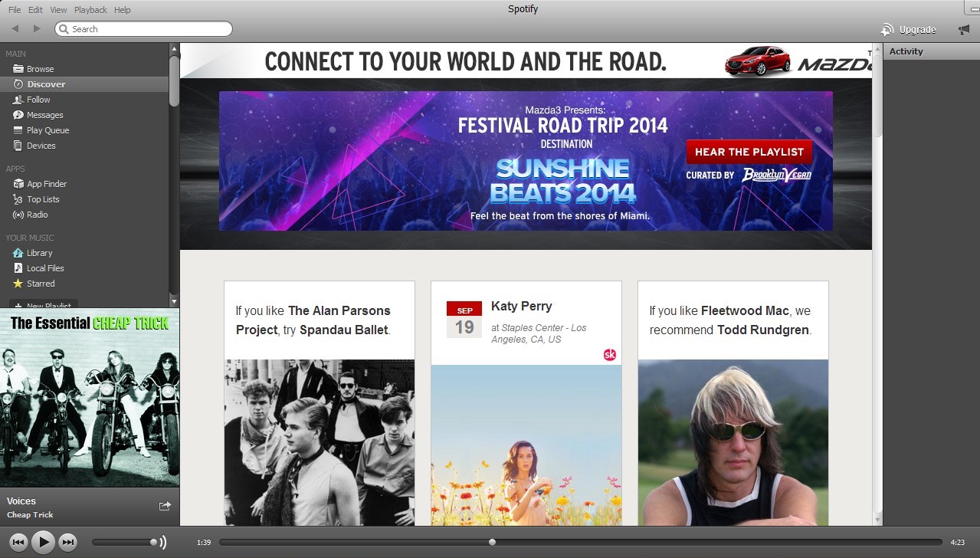This screenshot has width=980, height=558.
Task: Click the sidebar scrollbar down arrow
Action: click(x=174, y=303)
